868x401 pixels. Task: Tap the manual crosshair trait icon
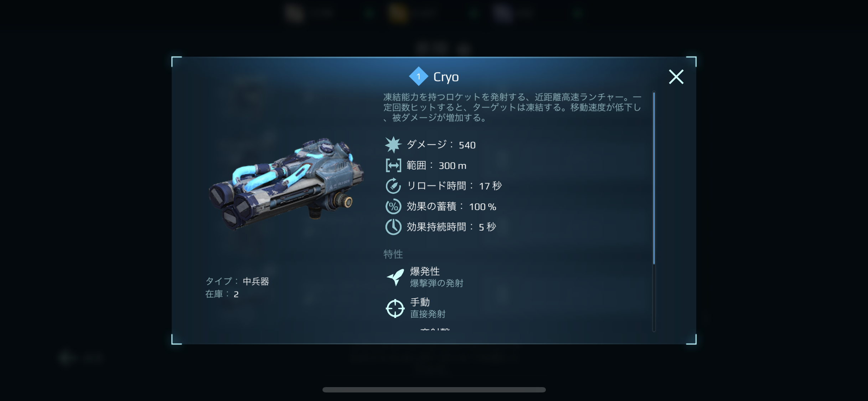click(395, 308)
